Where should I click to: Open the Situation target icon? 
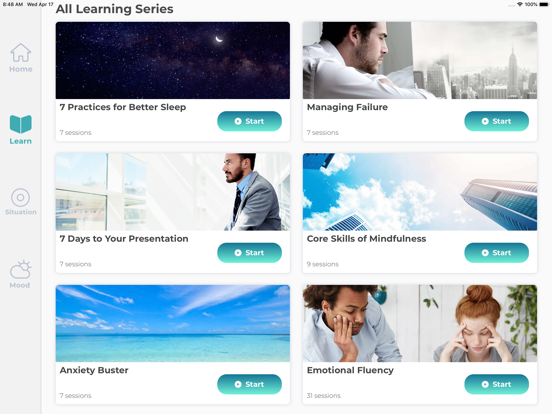[20, 197]
